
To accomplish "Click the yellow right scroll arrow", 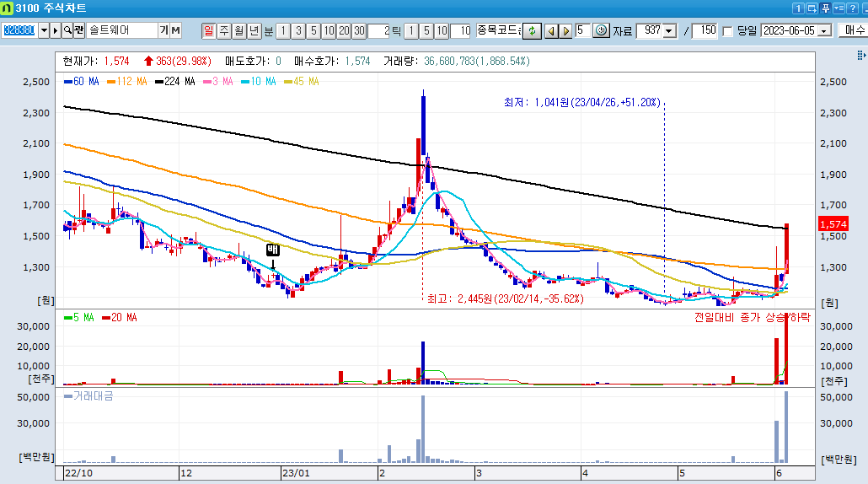I will (x=565, y=31).
